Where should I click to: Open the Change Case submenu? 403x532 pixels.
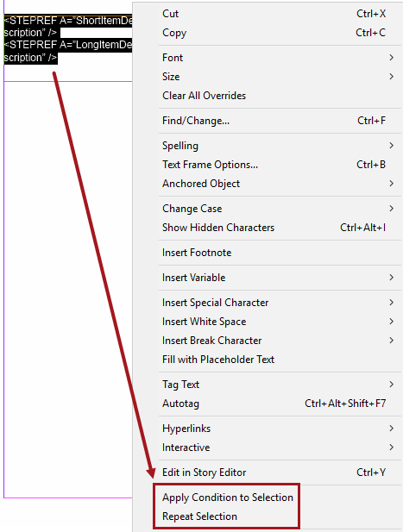click(x=267, y=209)
